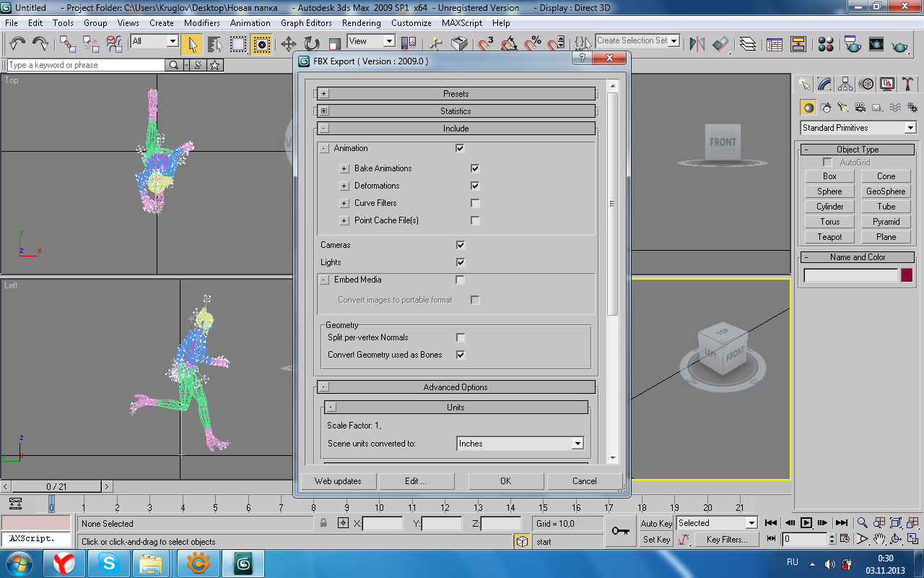Select the Move transform tool
Image resolution: width=924 pixels, height=578 pixels.
(x=288, y=44)
